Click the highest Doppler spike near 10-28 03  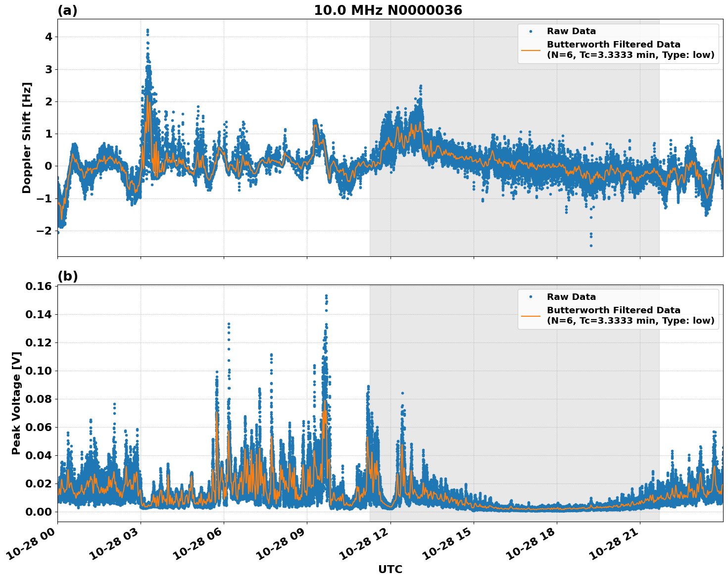click(x=147, y=30)
